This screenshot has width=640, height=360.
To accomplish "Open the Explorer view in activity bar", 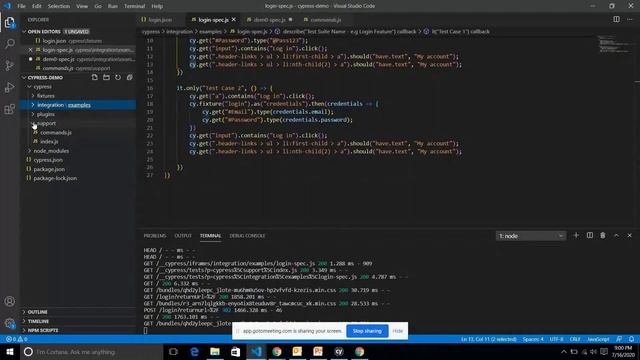I will pyautogui.click(x=10, y=22).
